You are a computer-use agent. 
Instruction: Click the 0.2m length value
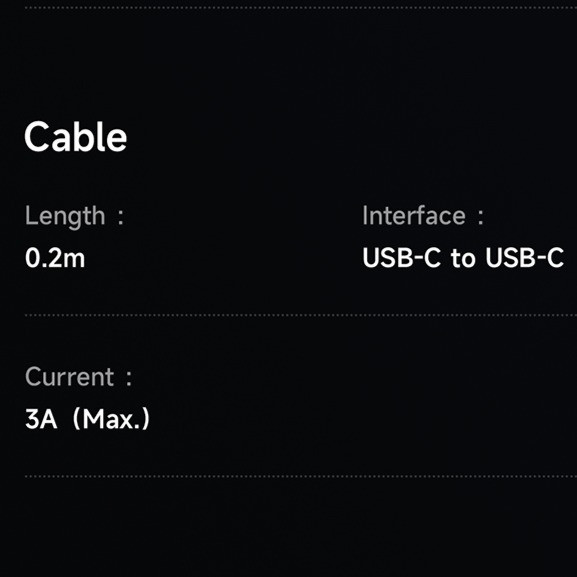tap(55, 258)
